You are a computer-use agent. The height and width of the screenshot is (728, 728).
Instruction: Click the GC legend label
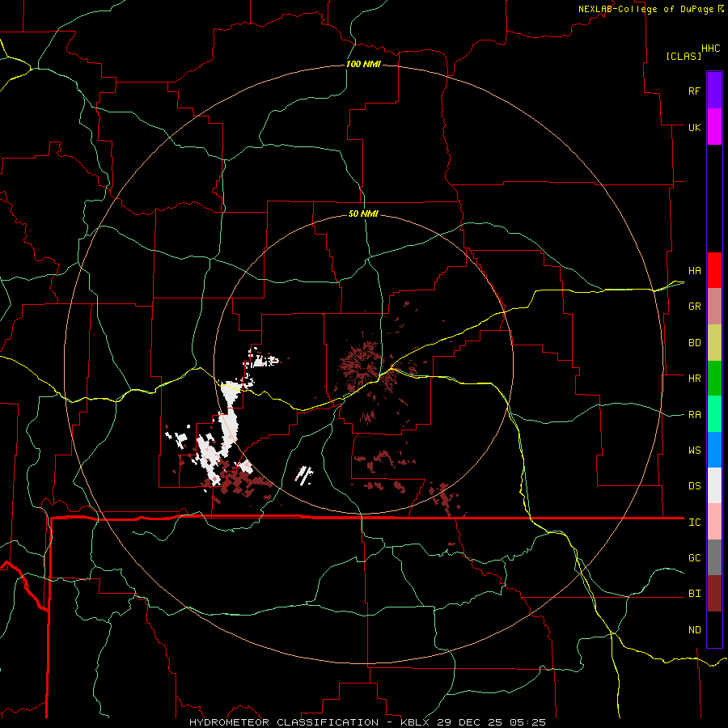[x=694, y=558]
